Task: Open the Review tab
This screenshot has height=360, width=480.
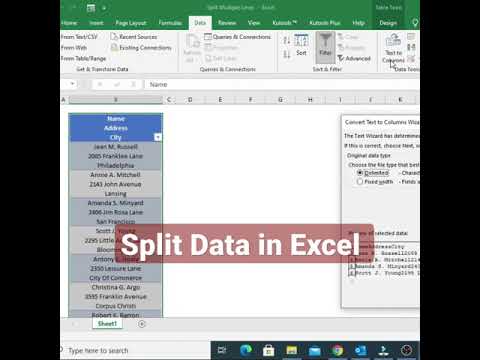Action: [x=227, y=23]
